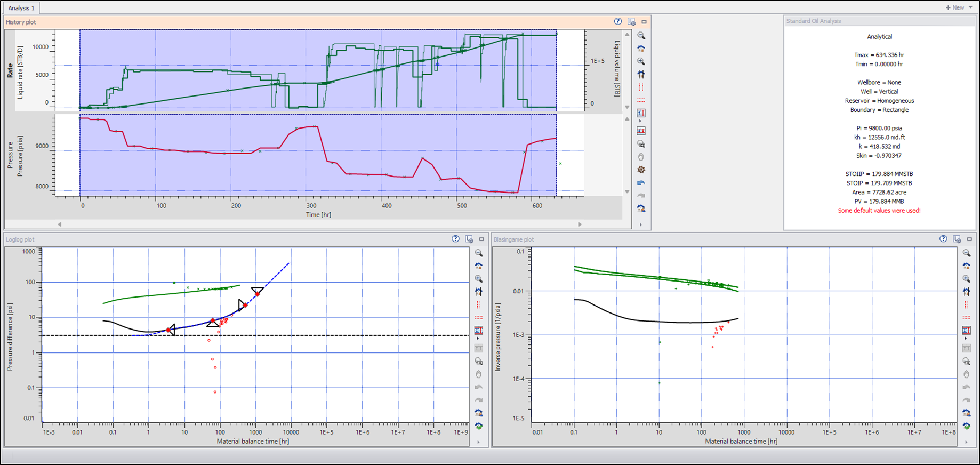Open help for Blasingame plot

click(943, 239)
